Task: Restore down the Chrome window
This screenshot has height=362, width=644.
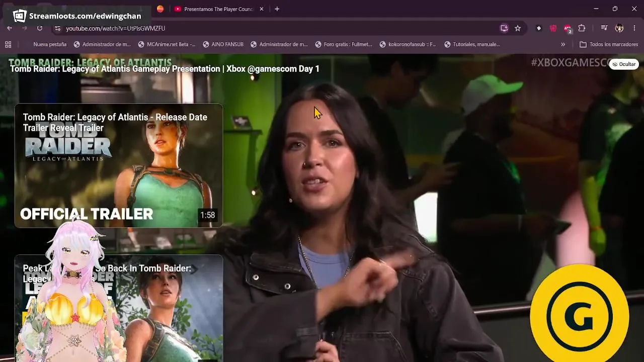Action: (x=615, y=9)
